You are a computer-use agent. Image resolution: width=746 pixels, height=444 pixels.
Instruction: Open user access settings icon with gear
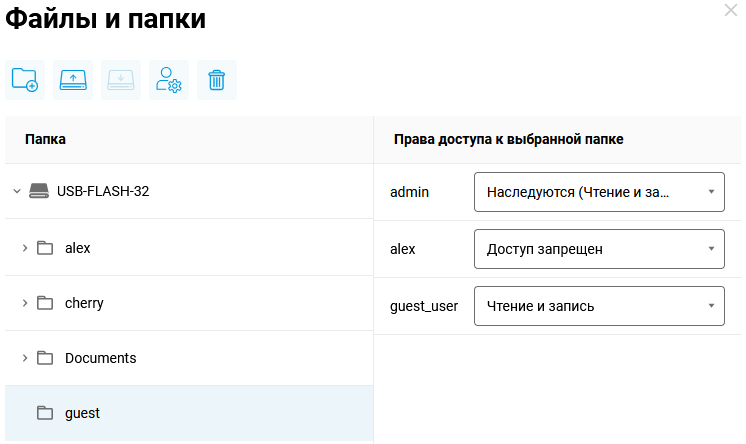point(169,80)
